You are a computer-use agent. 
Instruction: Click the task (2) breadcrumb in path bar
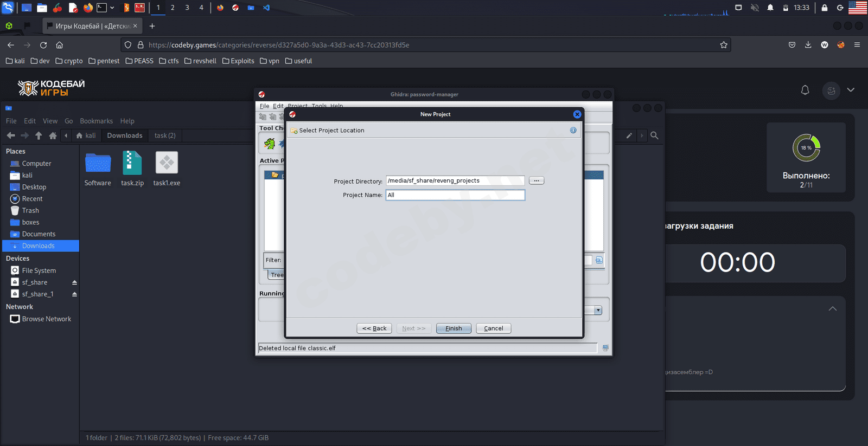[165, 135]
